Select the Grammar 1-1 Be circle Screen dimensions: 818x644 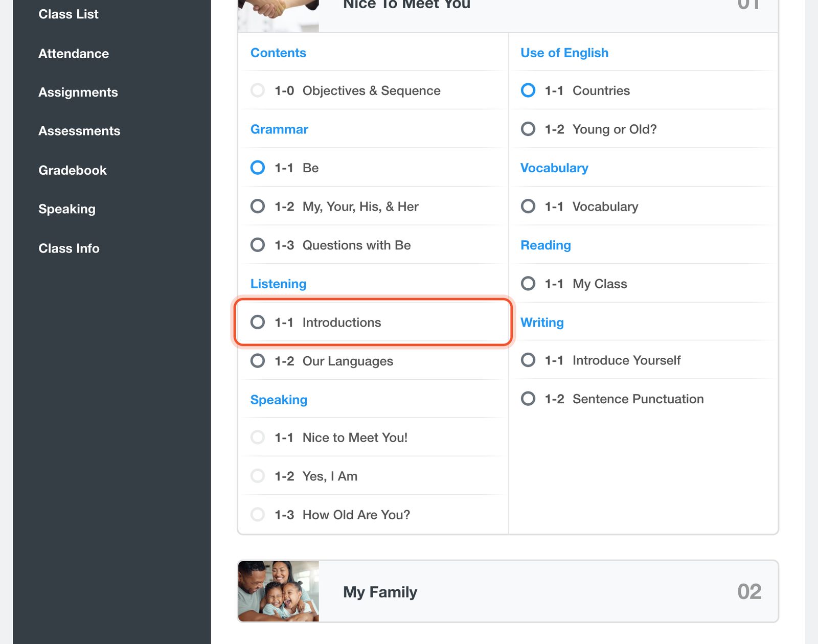(x=258, y=168)
